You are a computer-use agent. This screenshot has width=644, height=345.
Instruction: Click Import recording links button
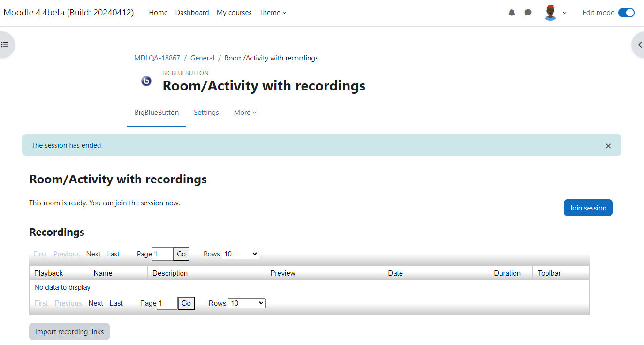(x=69, y=332)
